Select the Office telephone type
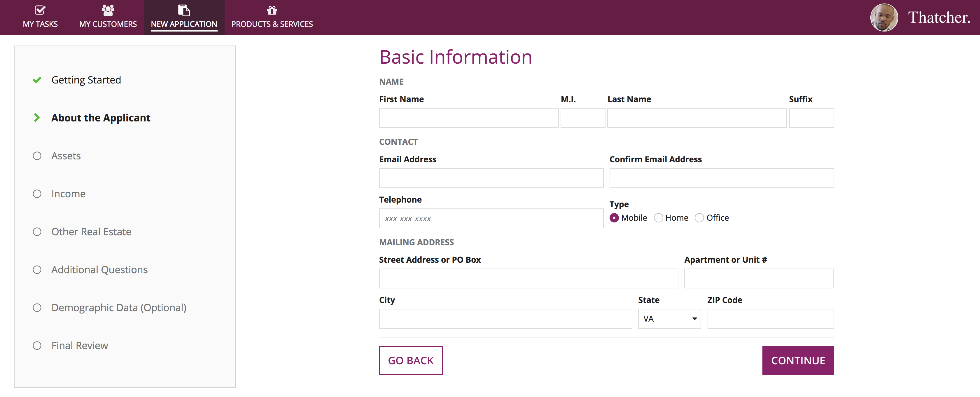 [x=699, y=218]
